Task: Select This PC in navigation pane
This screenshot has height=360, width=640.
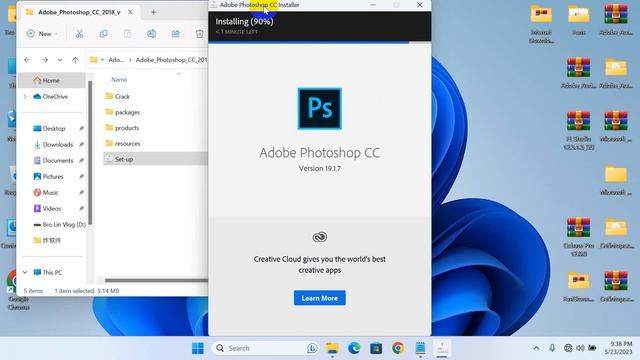Action: pyautogui.click(x=52, y=272)
